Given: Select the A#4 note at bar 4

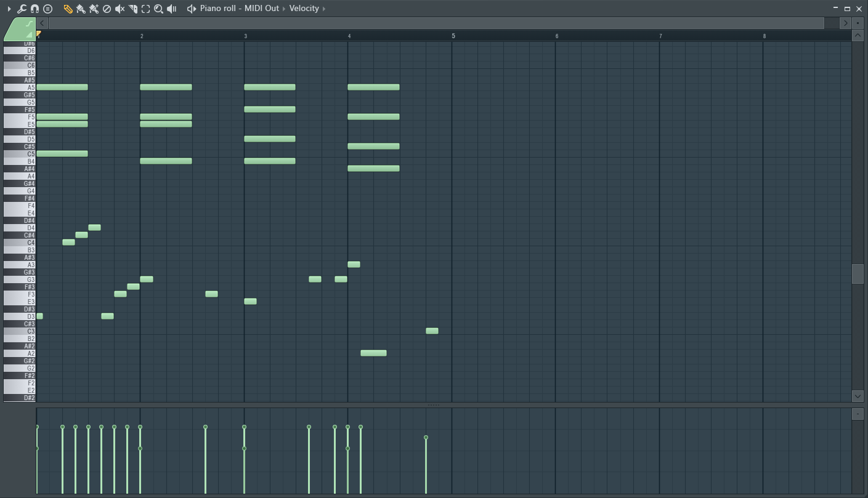Looking at the screenshot, I should pos(373,169).
